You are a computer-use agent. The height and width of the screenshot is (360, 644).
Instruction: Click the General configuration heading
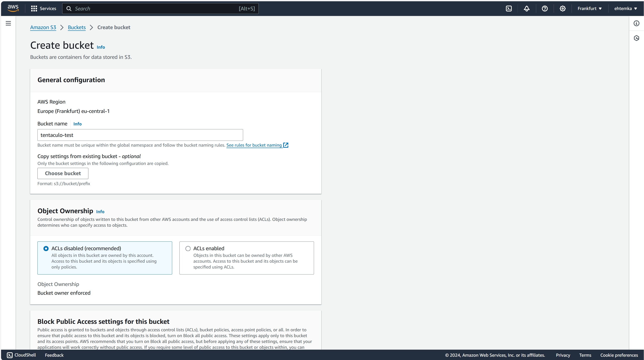(71, 80)
